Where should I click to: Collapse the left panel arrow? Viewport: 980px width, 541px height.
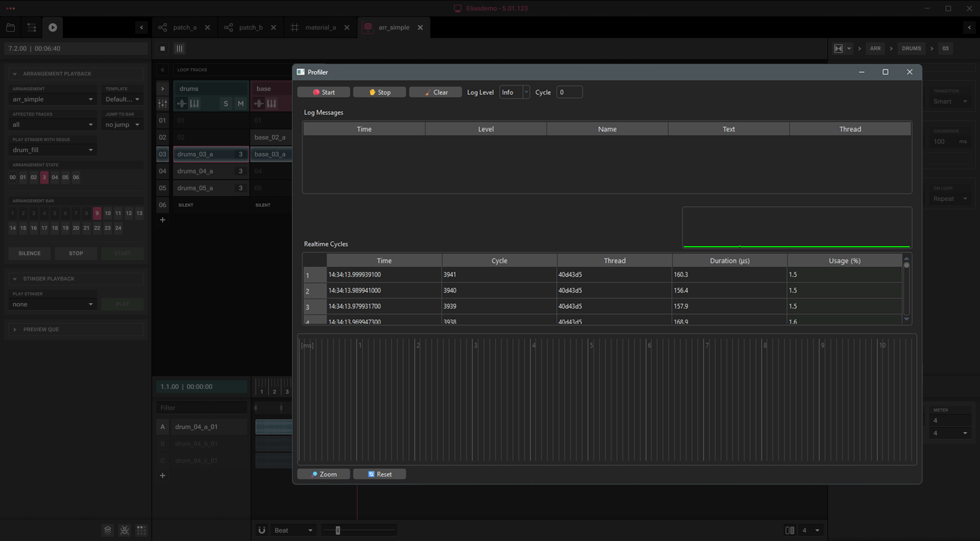[x=142, y=27]
